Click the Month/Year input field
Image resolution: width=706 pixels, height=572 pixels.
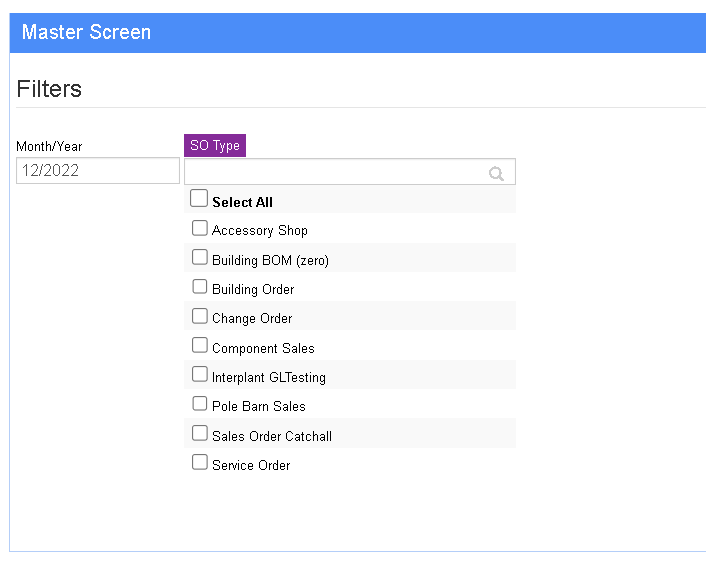tap(98, 170)
